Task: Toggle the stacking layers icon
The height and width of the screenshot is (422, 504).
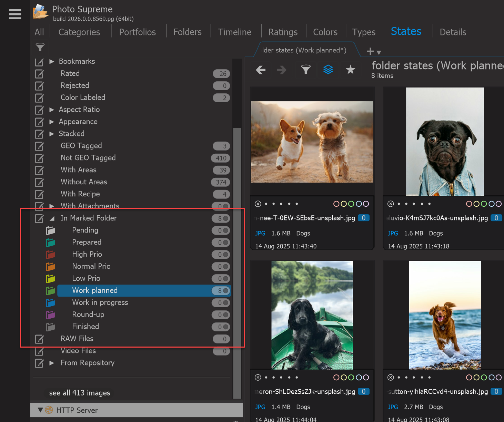Action: tap(328, 70)
